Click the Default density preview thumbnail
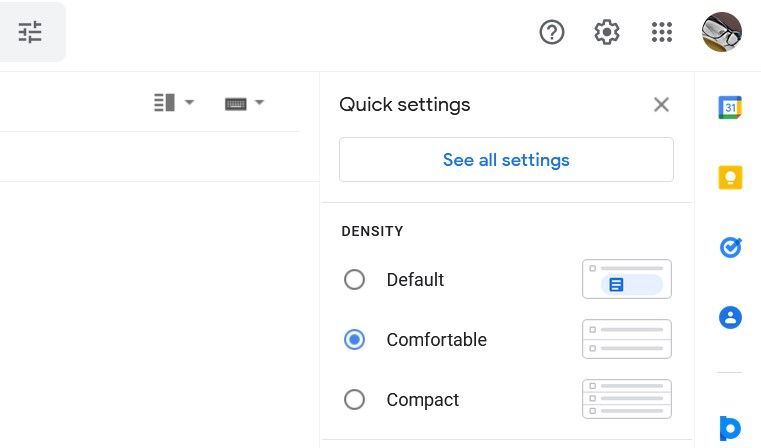The width and height of the screenshot is (761, 448). pos(627,280)
